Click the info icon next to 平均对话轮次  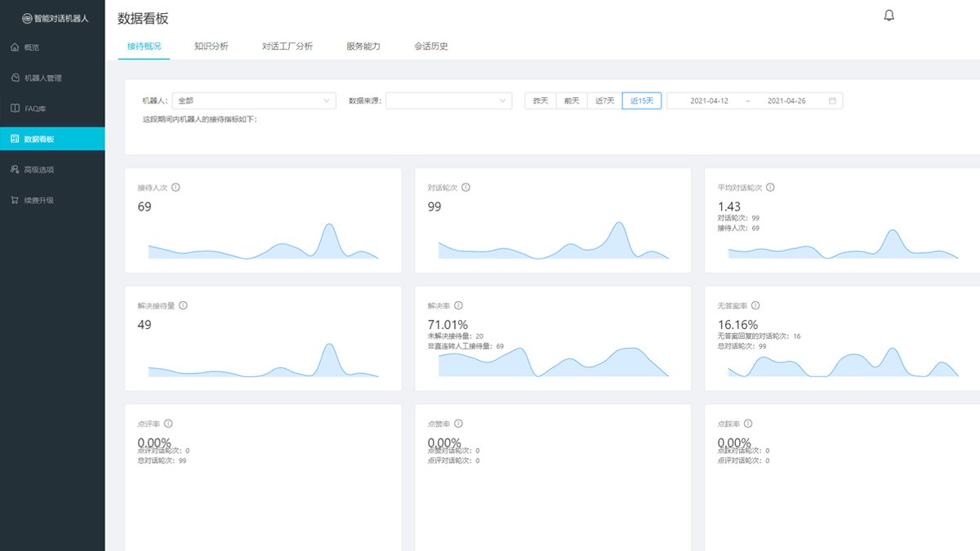coord(770,187)
